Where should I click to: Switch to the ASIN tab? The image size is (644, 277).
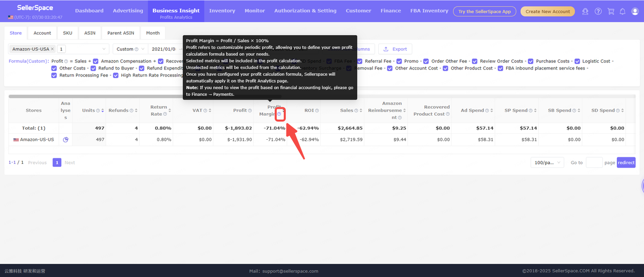click(x=90, y=33)
